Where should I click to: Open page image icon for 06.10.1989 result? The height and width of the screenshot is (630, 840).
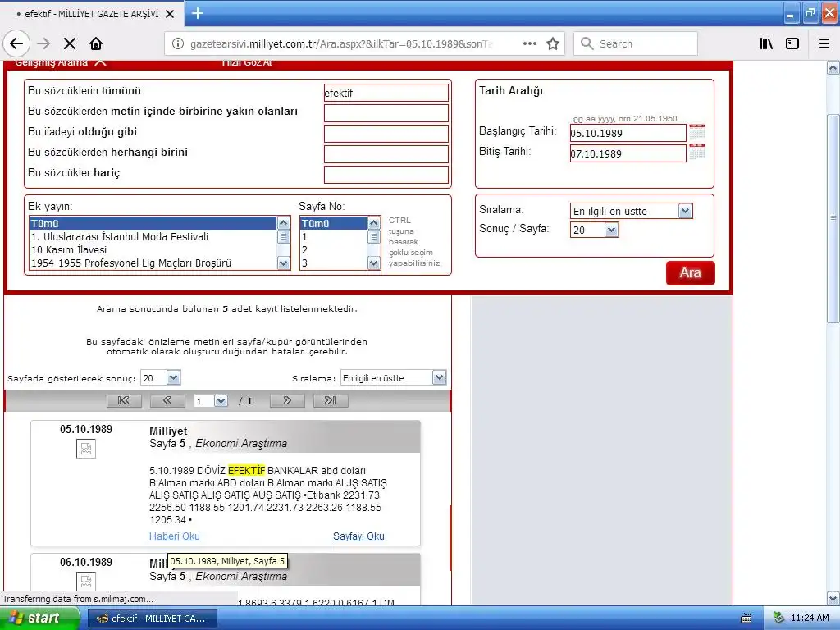85,582
